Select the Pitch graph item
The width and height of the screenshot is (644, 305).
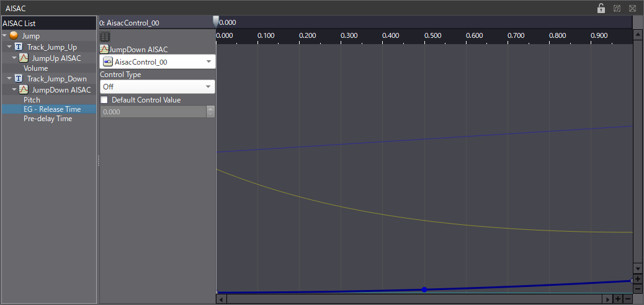click(32, 100)
